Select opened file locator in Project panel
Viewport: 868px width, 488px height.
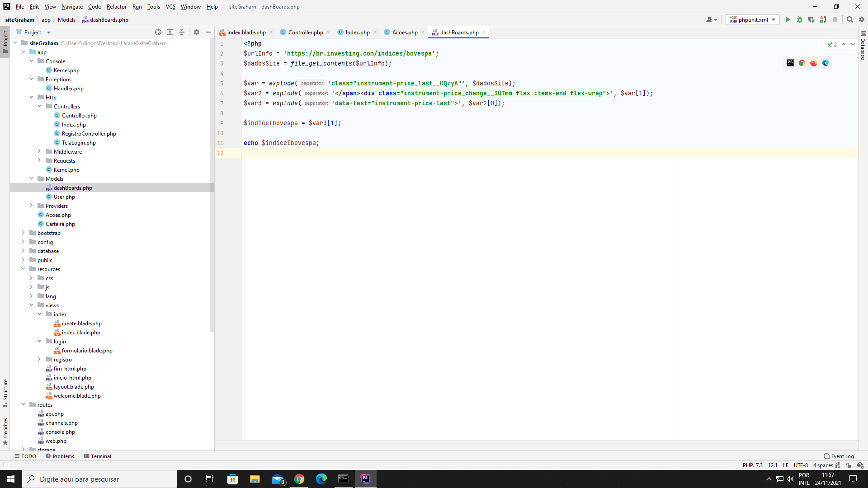(x=158, y=32)
